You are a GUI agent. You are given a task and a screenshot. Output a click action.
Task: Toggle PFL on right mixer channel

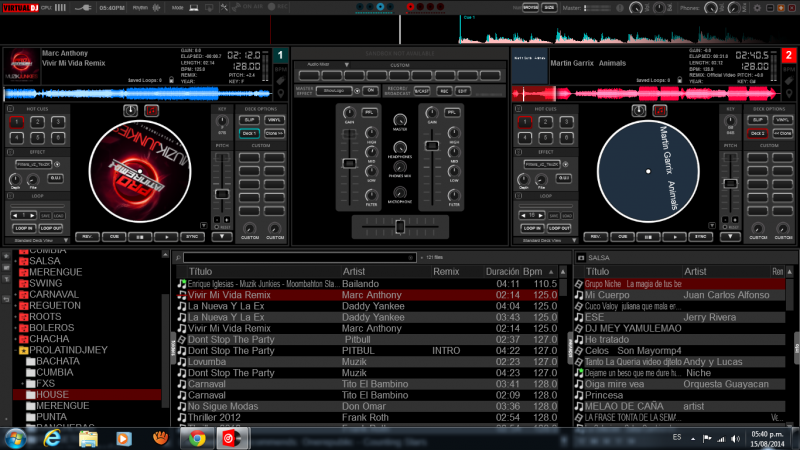coord(452,112)
